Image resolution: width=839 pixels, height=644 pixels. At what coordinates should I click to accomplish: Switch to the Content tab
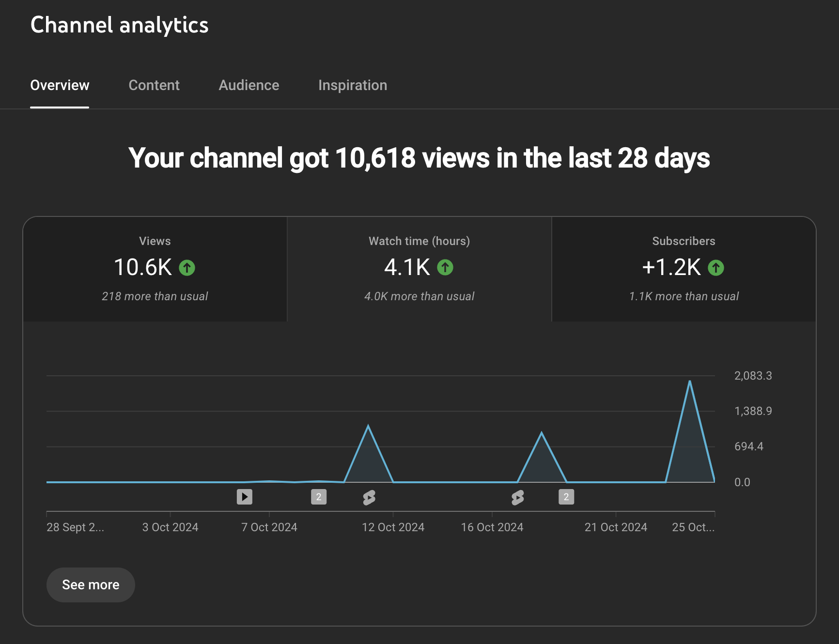pyautogui.click(x=154, y=85)
